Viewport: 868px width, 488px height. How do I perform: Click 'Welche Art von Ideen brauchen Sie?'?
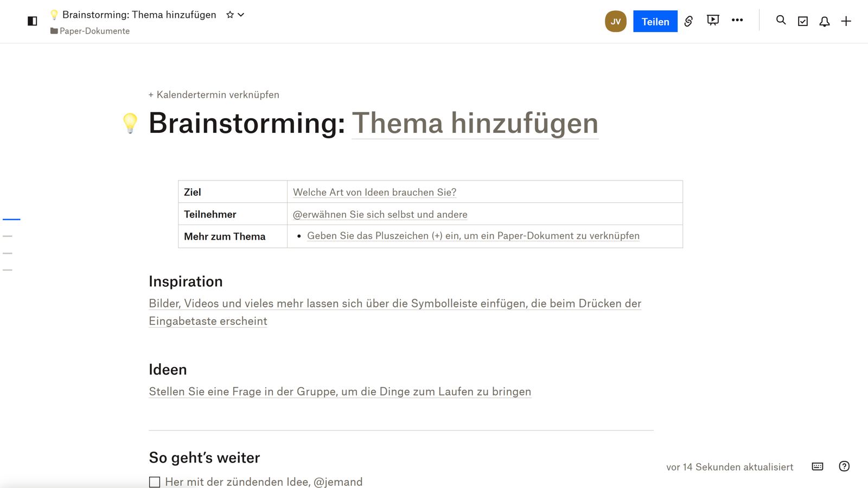[x=374, y=192]
